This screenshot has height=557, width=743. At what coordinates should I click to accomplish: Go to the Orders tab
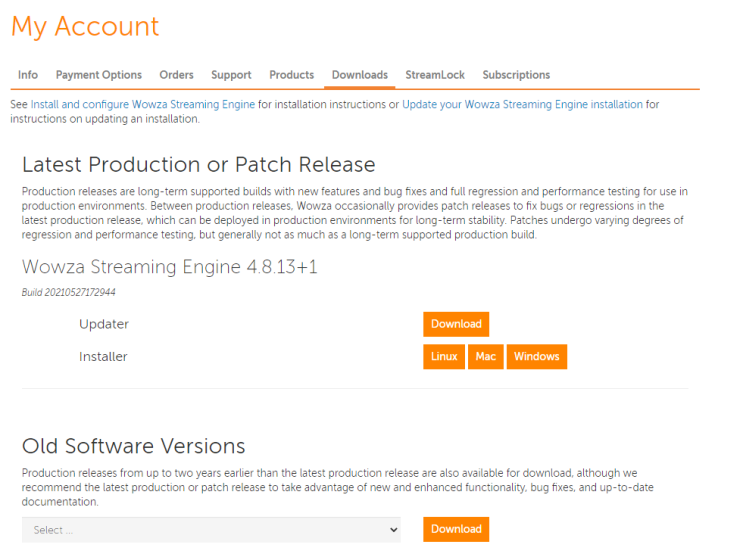(176, 75)
